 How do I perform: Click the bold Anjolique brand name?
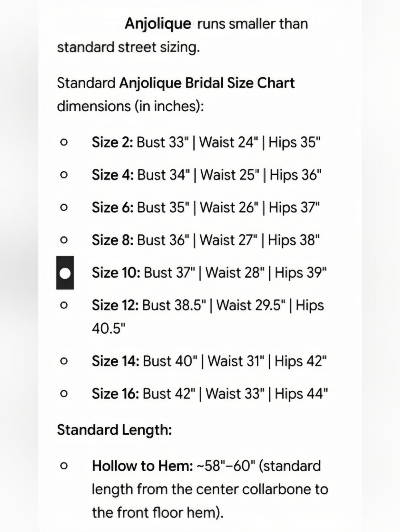point(158,24)
